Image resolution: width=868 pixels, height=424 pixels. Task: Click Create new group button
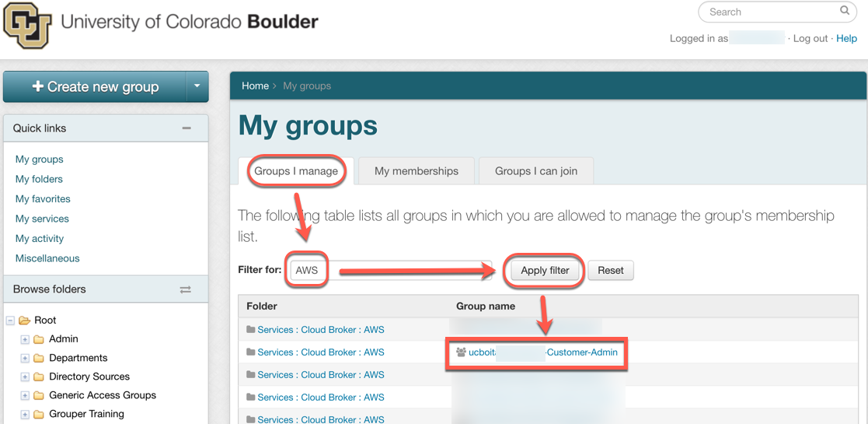coord(96,86)
